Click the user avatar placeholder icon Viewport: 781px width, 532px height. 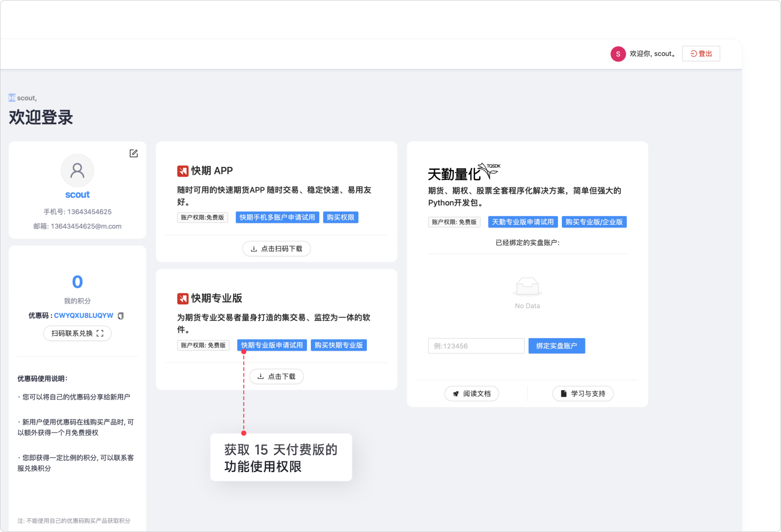[77, 170]
